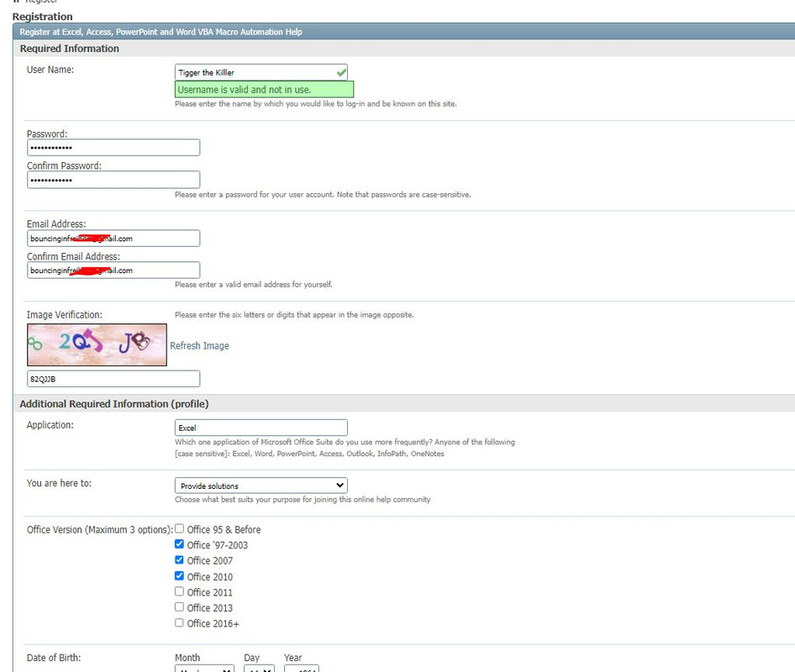This screenshot has height=672, width=795.
Task: Check the Office 95 & Before checkbox
Action: click(x=179, y=528)
